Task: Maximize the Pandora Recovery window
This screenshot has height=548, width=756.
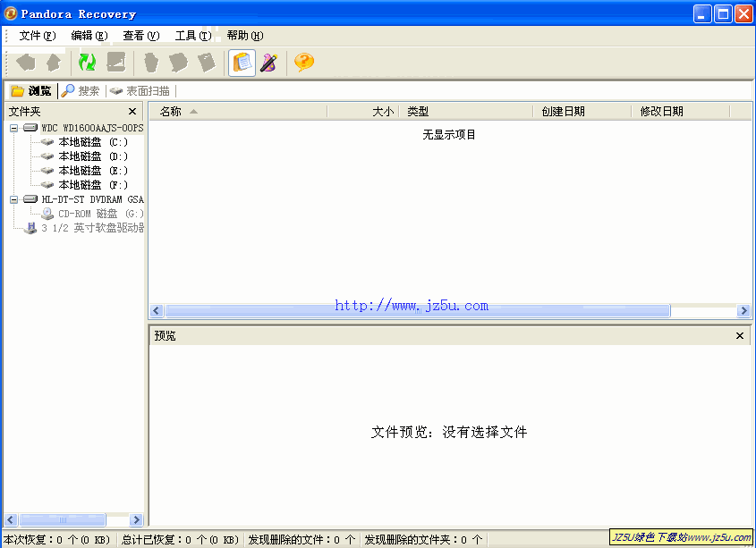Action: [723, 14]
